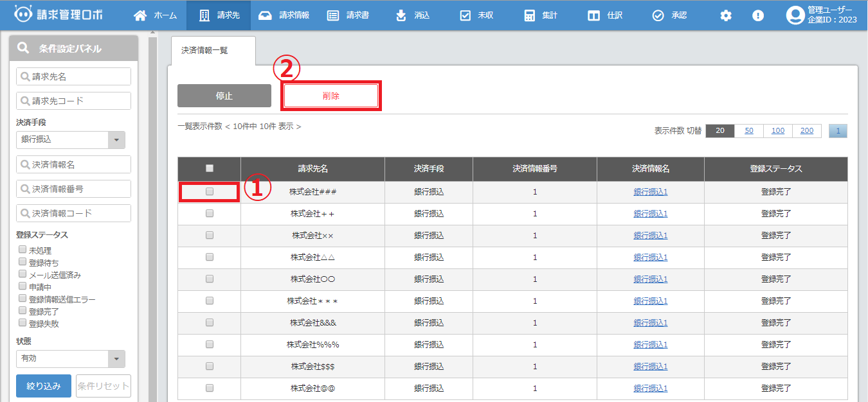Enable the 登録完了 status filter checkbox
The image size is (868, 402).
(x=23, y=311)
